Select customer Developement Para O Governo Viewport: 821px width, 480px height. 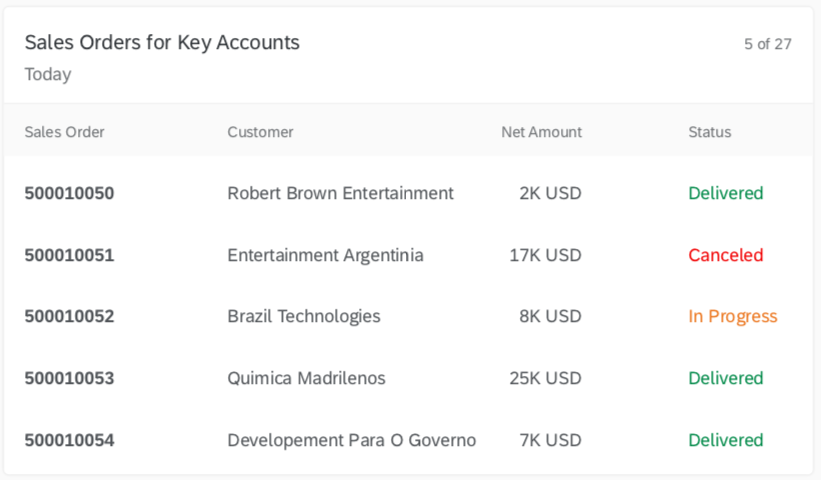[352, 440]
